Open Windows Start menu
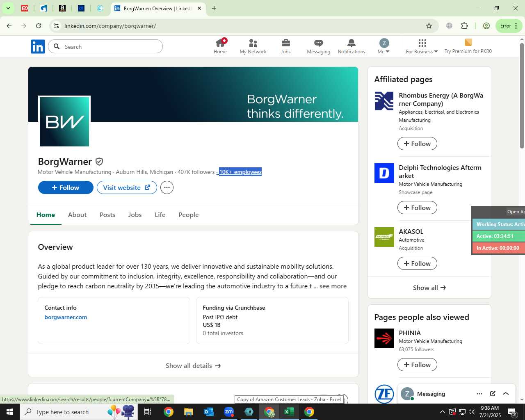Screen dimensions: 525x420 tap(10, 412)
